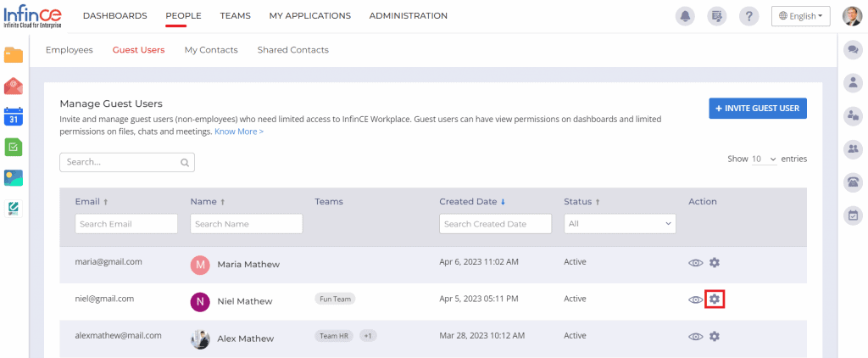Open the chat bubbles icon in right sidebar
868x358 pixels.
(x=853, y=50)
